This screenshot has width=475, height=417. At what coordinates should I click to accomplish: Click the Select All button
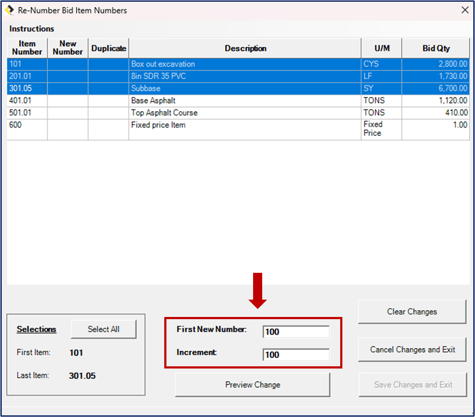103,329
